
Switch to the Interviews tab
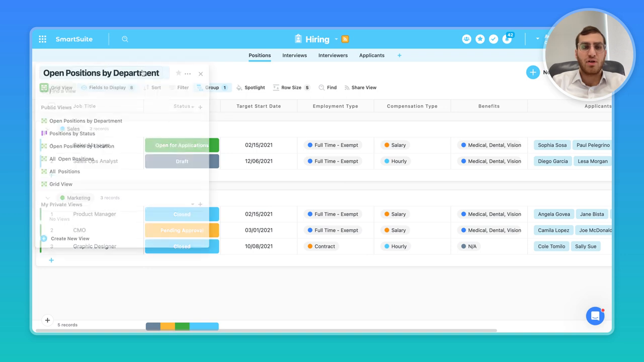coord(294,55)
